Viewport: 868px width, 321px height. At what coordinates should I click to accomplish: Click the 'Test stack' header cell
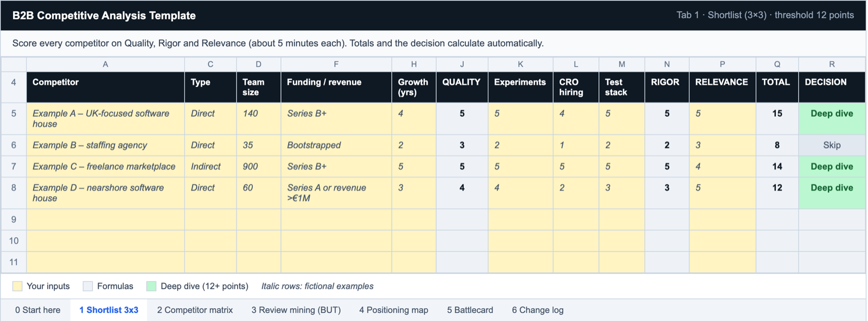coord(622,87)
